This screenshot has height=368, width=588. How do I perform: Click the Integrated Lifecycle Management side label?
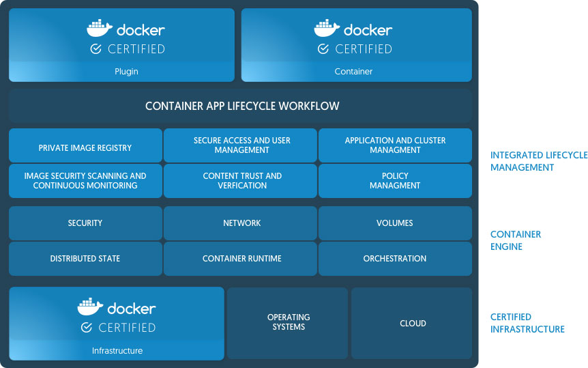[539, 161]
